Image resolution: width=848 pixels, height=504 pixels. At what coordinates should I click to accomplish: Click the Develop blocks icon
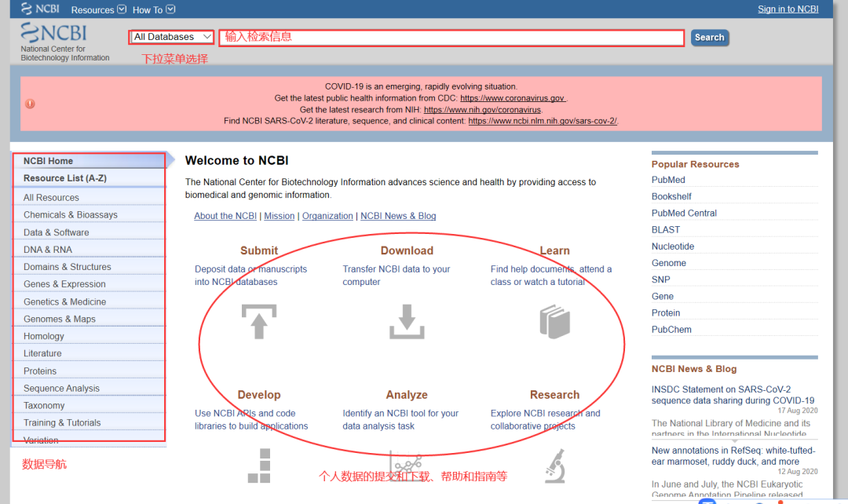(x=259, y=466)
